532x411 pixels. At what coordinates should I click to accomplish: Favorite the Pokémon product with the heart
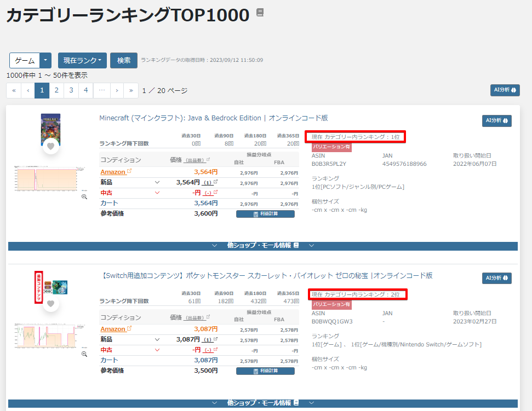coord(51,304)
